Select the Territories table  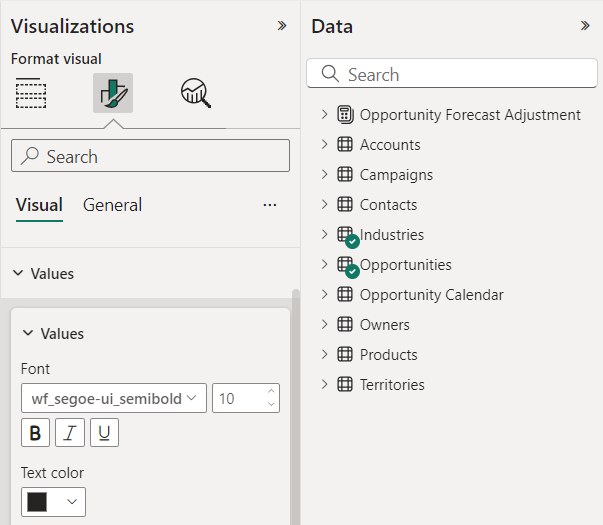(x=392, y=385)
